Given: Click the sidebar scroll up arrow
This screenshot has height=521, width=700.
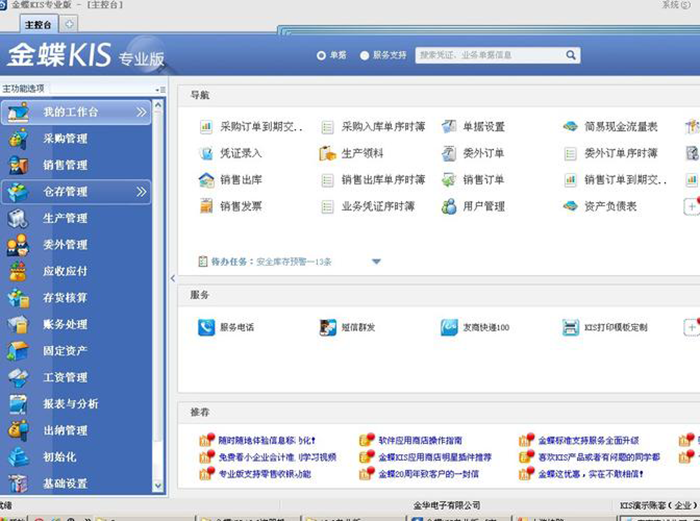Looking at the screenshot, I should [x=158, y=105].
